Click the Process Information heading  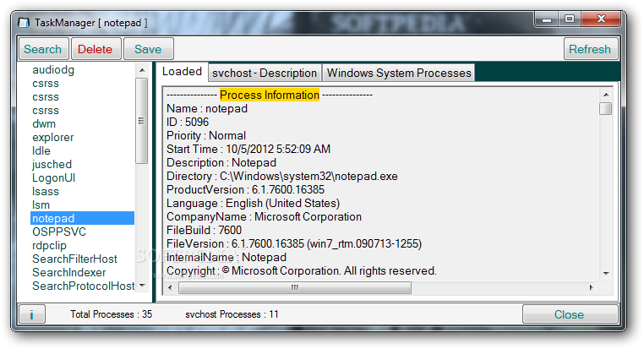pyautogui.click(x=270, y=95)
